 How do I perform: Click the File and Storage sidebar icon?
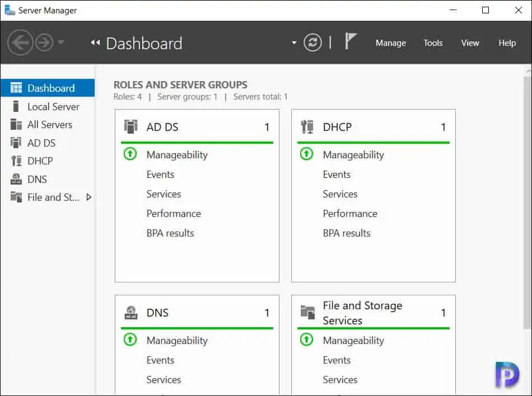(16, 197)
